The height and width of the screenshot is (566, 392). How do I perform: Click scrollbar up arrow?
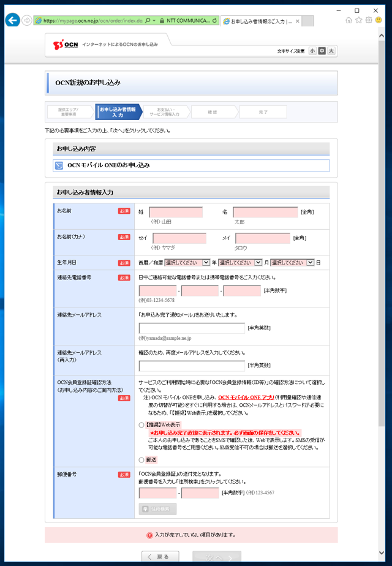pyautogui.click(x=382, y=36)
